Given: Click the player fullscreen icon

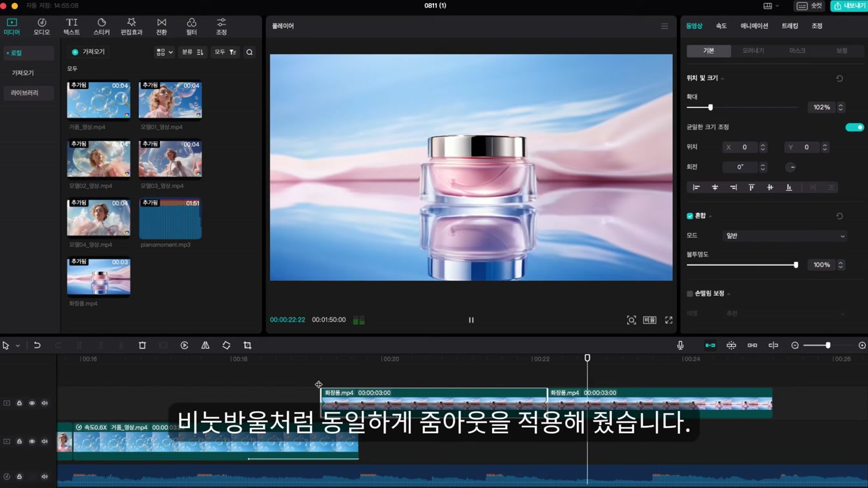Looking at the screenshot, I should (668, 320).
